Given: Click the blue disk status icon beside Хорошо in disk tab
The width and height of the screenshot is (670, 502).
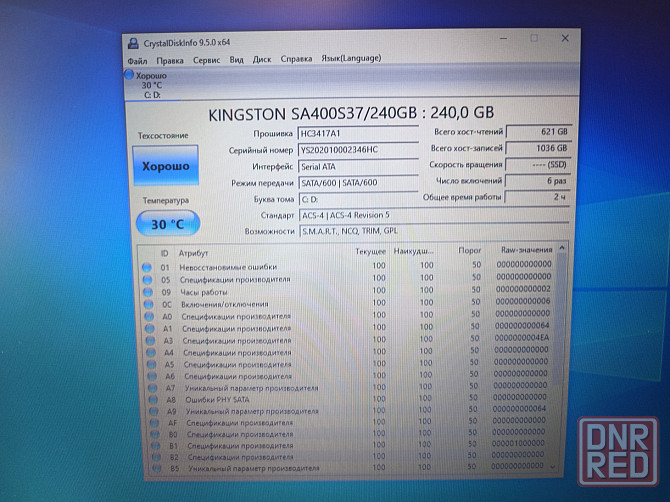Looking at the screenshot, I should tap(129, 75).
